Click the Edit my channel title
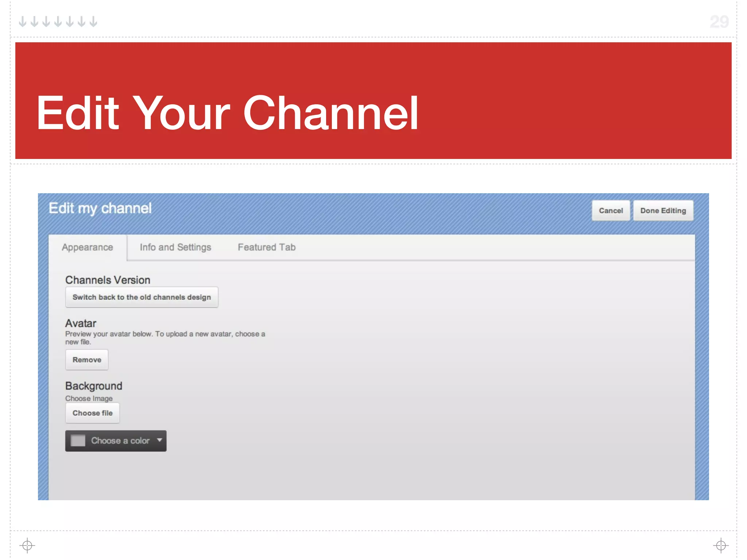The width and height of the screenshot is (747, 560). [x=100, y=209]
